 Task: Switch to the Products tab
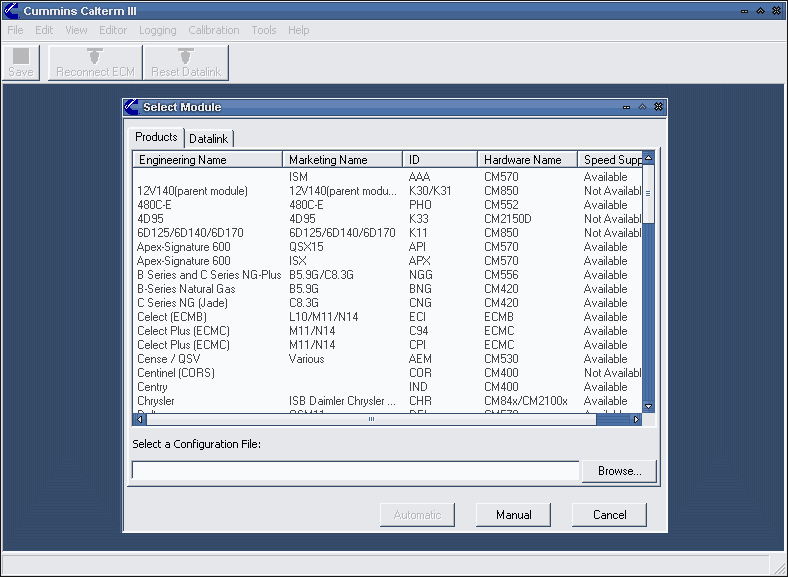coord(156,137)
